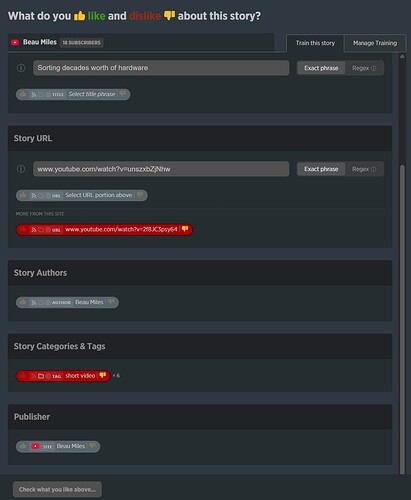This screenshot has width=411, height=500.
Task: Click the Story Categories & Tags heading
Action: point(59,346)
